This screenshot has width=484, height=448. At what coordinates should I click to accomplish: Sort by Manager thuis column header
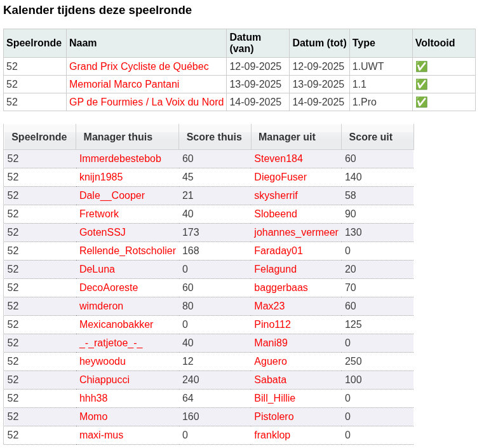pos(118,137)
